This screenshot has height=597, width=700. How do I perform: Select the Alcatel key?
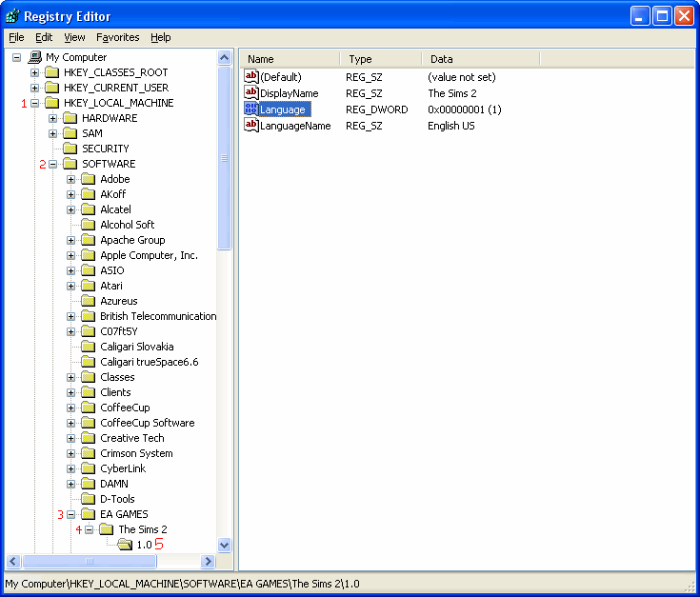click(115, 209)
